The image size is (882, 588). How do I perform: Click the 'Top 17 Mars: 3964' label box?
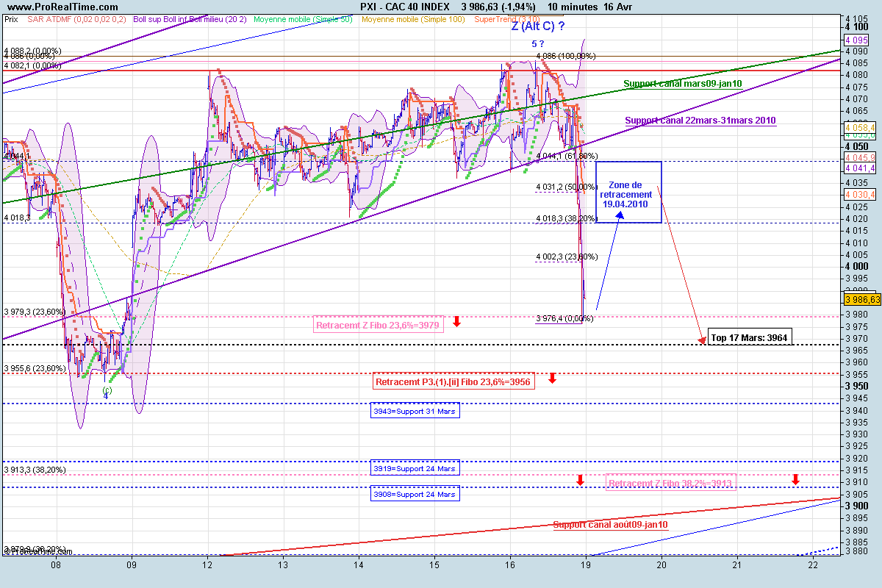[x=750, y=339]
